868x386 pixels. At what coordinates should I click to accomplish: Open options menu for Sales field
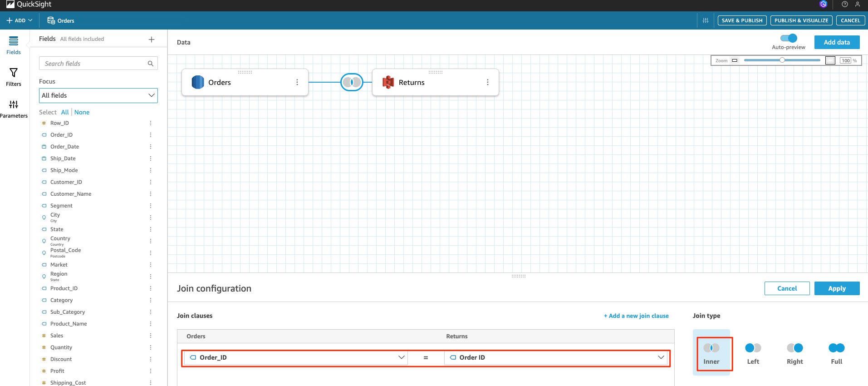151,336
